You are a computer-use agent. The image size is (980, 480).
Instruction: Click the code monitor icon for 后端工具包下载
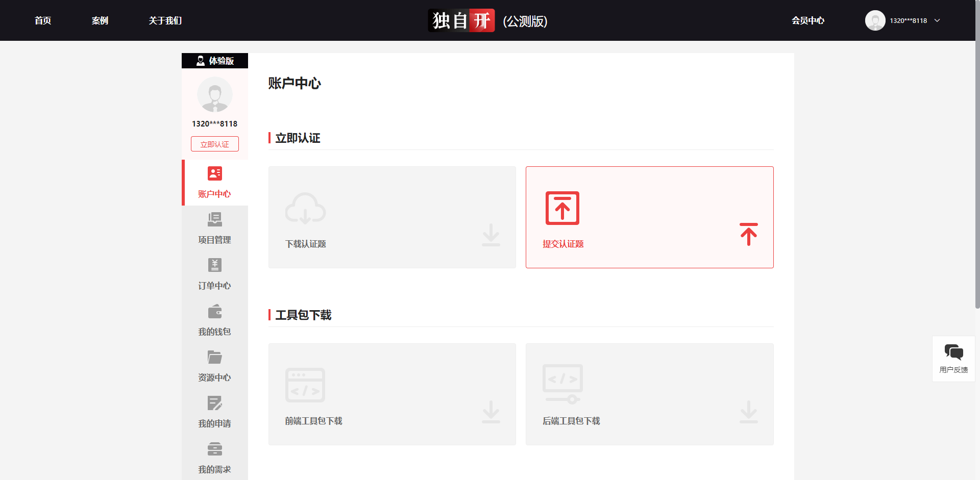pos(562,385)
